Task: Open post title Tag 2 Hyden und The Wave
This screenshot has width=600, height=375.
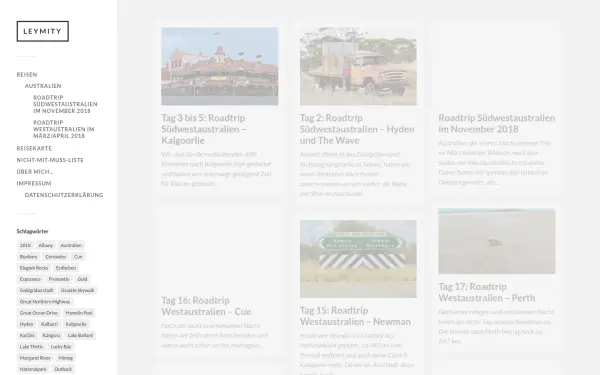Action: pyautogui.click(x=357, y=129)
